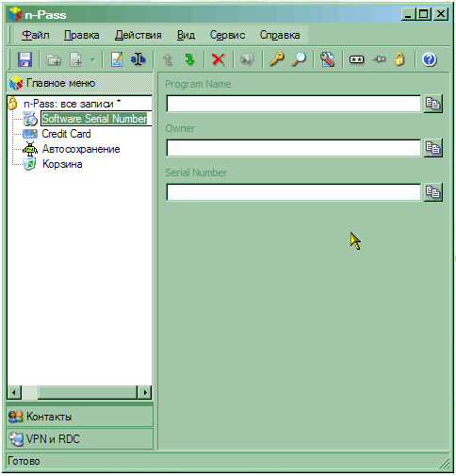Click the settings tools icon

pyautogui.click(x=327, y=59)
